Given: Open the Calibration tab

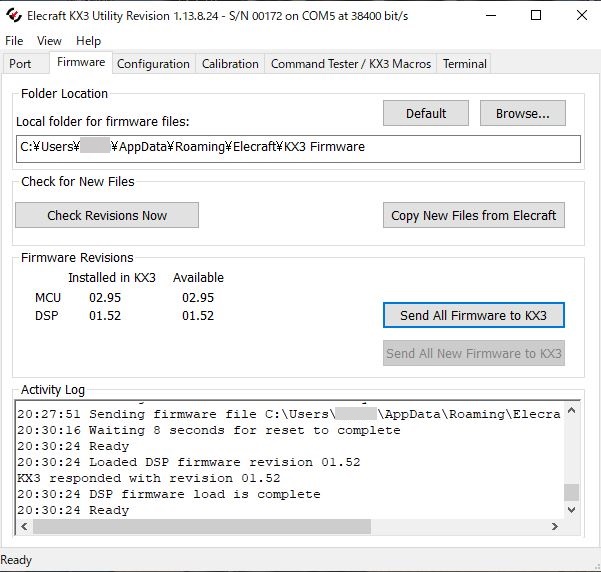Looking at the screenshot, I should point(230,64).
